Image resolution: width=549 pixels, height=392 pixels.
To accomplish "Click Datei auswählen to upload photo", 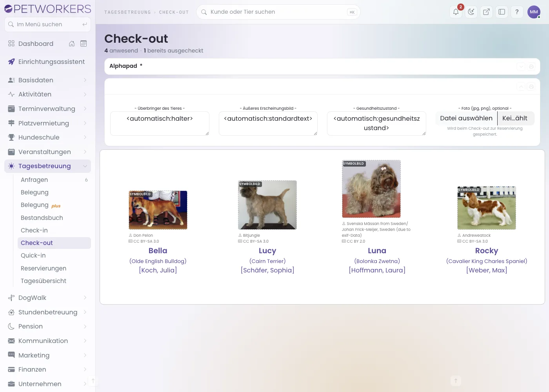I will 466,118.
